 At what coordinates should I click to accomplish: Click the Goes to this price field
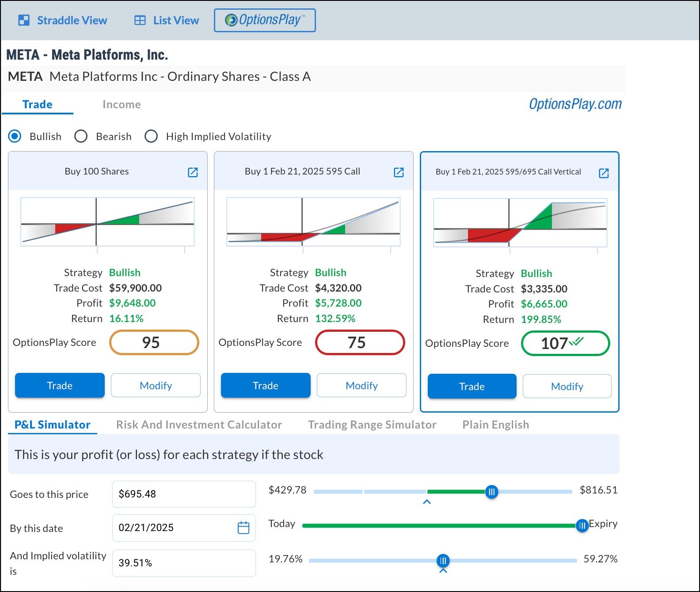point(184,494)
